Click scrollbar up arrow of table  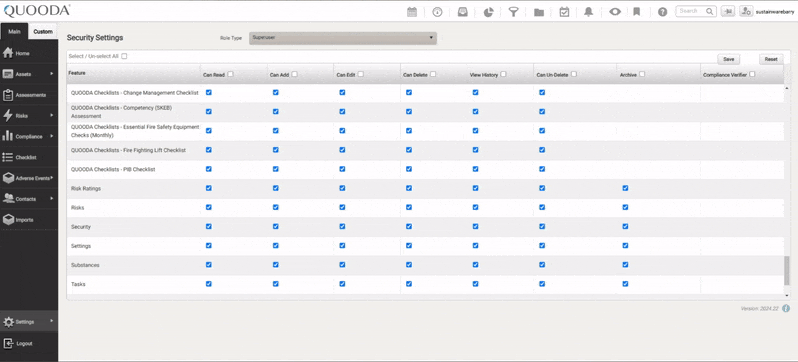(x=787, y=89)
